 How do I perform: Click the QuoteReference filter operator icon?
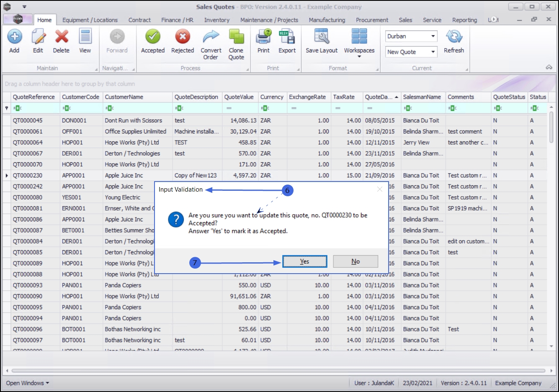[x=18, y=108]
